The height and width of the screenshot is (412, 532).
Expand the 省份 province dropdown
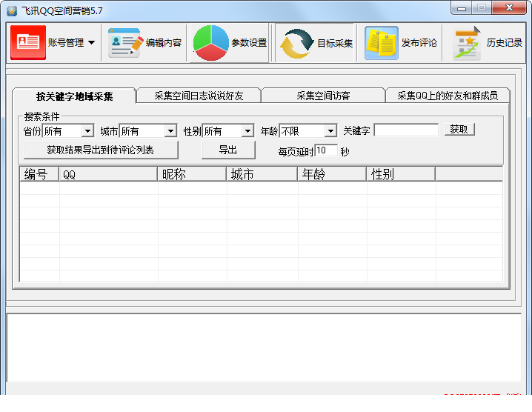pos(87,131)
